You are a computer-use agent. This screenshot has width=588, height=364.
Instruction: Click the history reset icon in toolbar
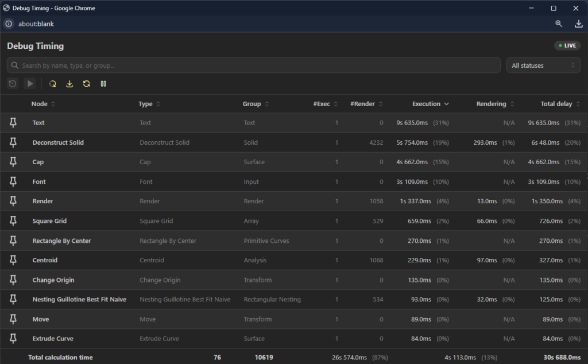pos(13,84)
